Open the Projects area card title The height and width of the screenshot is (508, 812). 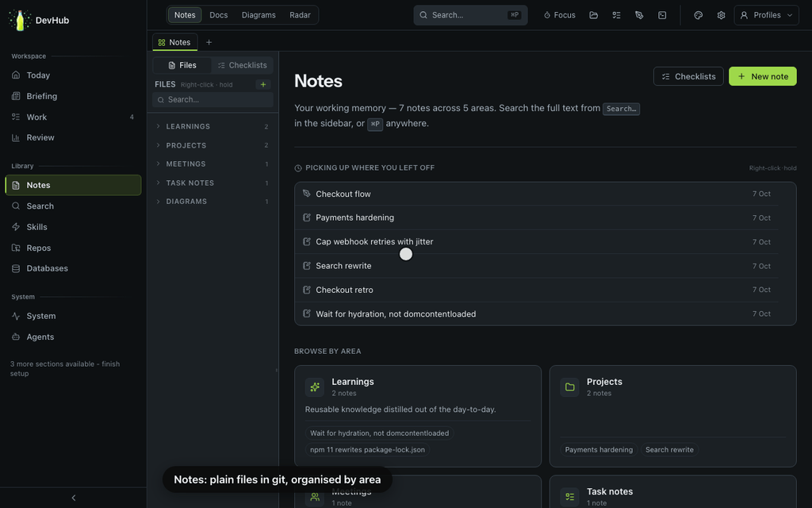click(604, 382)
